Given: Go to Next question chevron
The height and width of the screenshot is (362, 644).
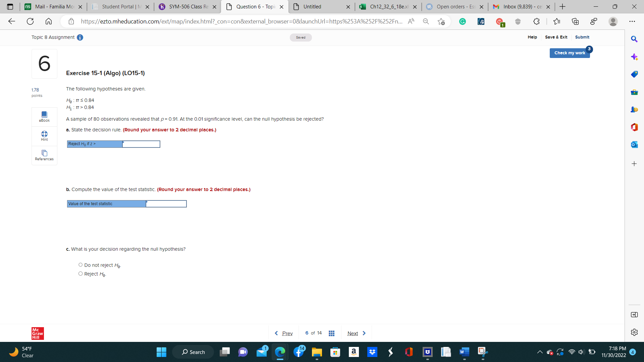Looking at the screenshot, I should point(364,333).
